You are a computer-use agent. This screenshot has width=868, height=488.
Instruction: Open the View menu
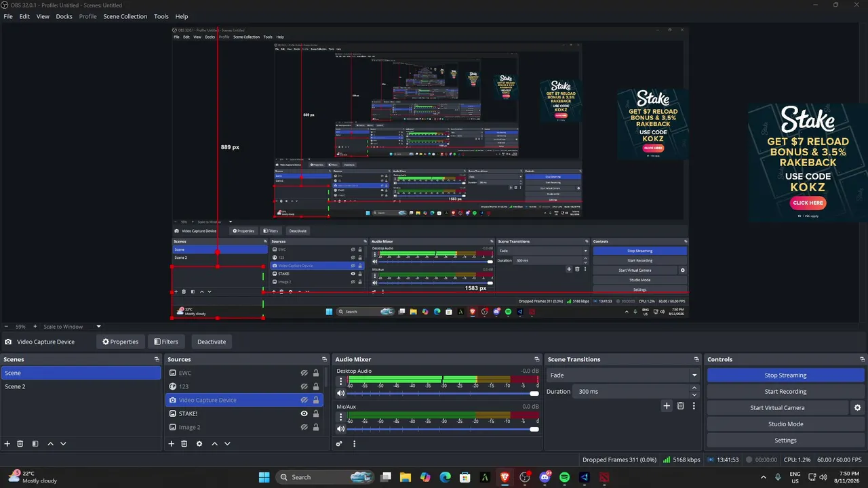(43, 16)
